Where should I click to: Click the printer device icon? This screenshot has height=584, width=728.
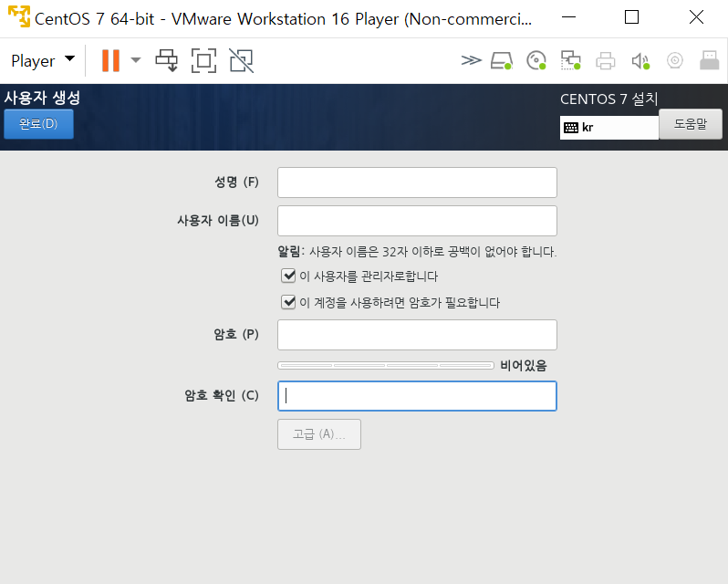point(606,61)
